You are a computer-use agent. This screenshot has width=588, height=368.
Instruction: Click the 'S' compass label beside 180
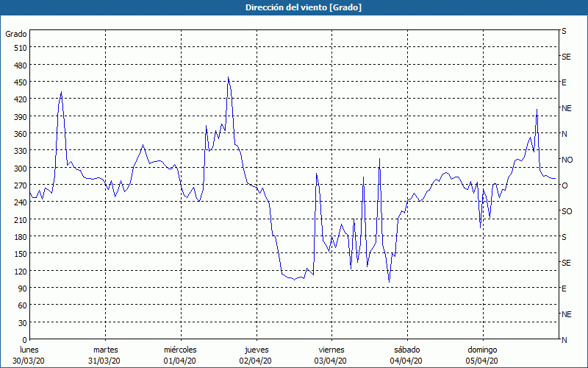564,237
